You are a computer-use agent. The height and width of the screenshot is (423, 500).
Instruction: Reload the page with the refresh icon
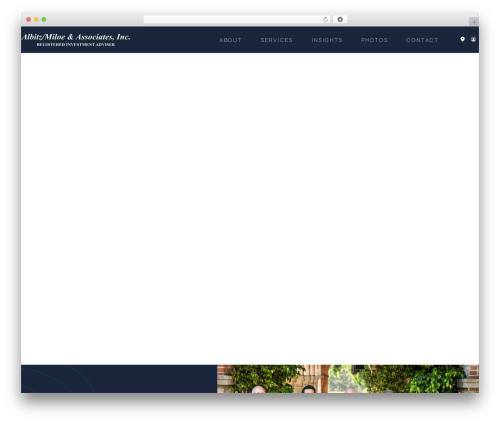[x=325, y=19]
